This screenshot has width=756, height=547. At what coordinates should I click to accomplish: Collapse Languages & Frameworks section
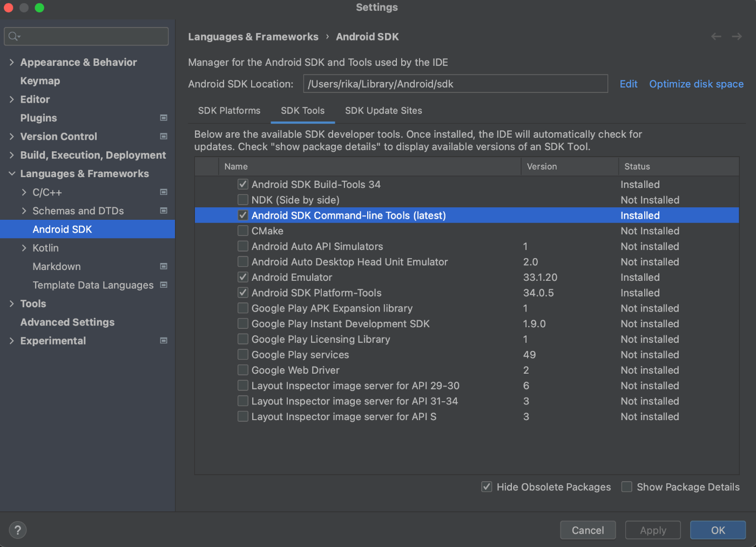pos(12,174)
